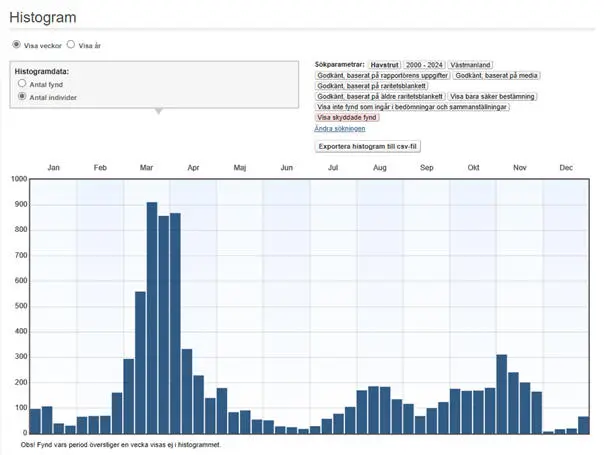Click 'Exportera histogram till csv-fil' button

point(368,146)
